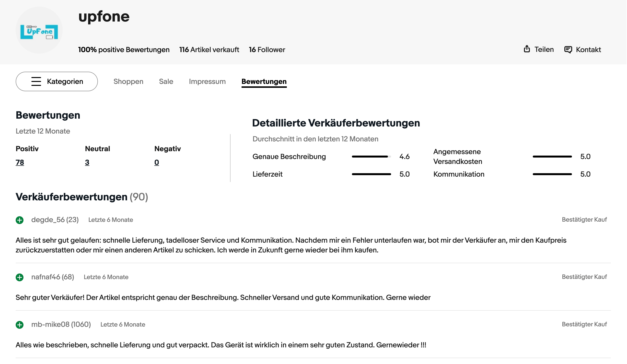Click the Kommunikation rating bar

(553, 174)
